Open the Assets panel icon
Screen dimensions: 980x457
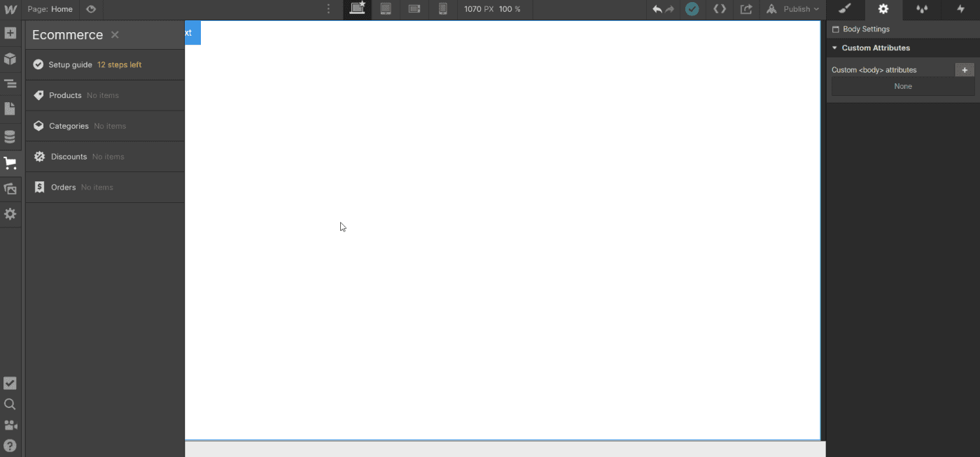tap(10, 189)
